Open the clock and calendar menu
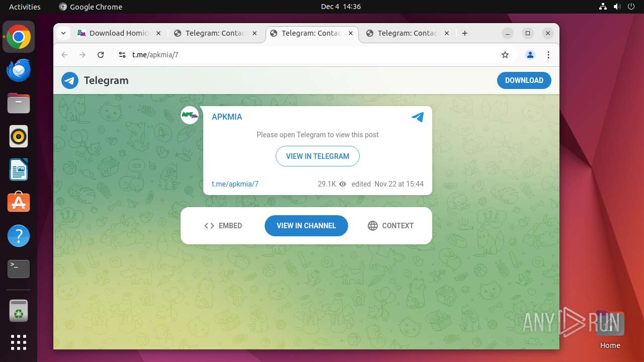This screenshot has width=644, height=362. click(341, 7)
